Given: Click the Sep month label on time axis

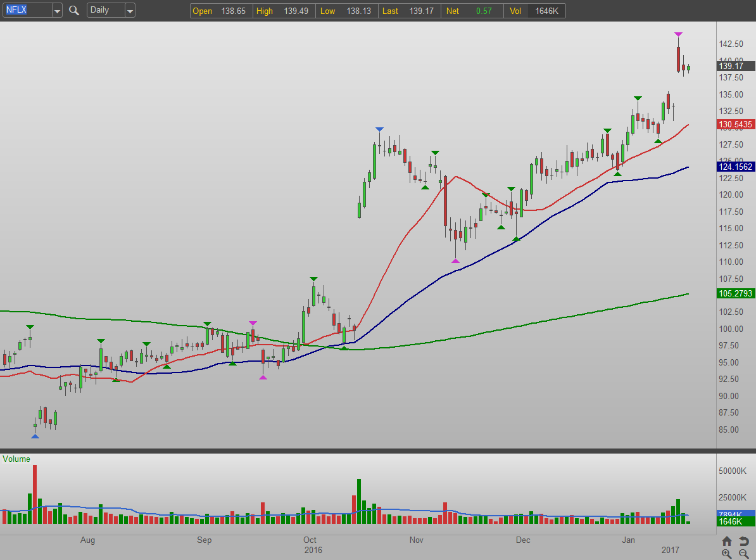Looking at the screenshot, I should tap(204, 540).
